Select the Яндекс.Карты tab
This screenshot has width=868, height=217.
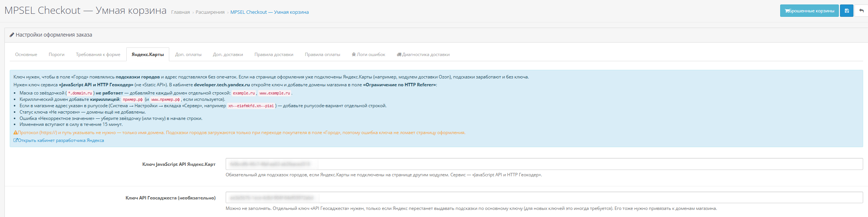tap(148, 55)
